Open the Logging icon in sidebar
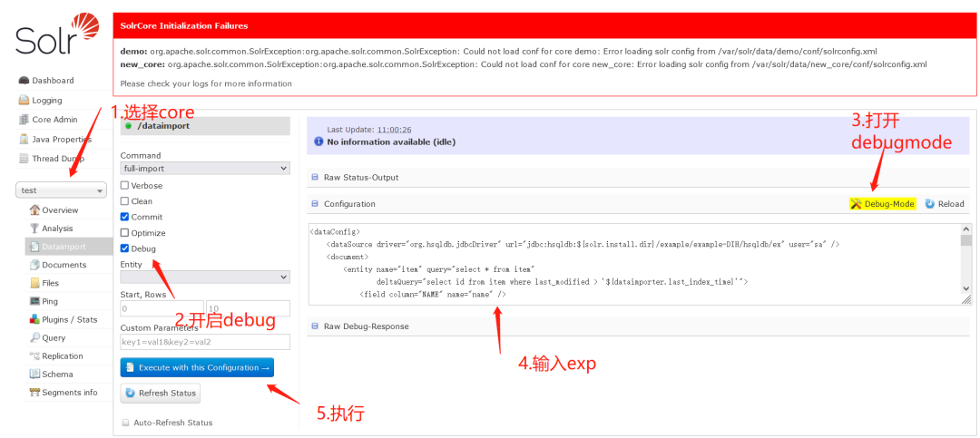The image size is (980, 438). click(24, 100)
